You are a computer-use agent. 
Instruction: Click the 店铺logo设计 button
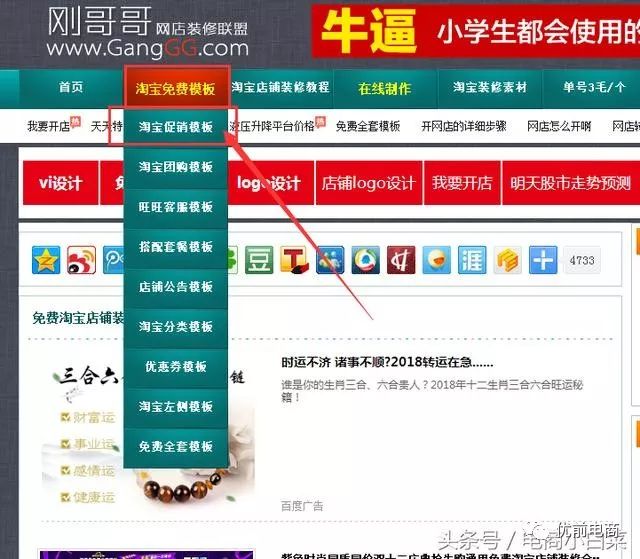(x=369, y=183)
